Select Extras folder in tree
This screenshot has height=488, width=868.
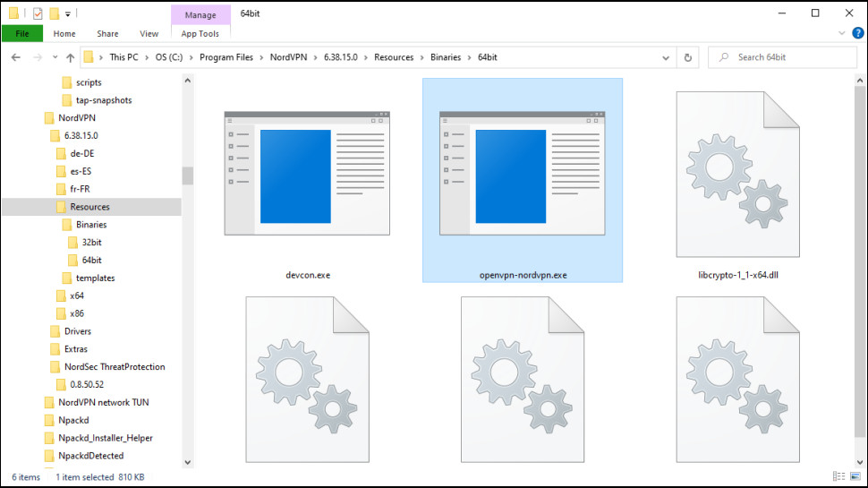(x=76, y=349)
